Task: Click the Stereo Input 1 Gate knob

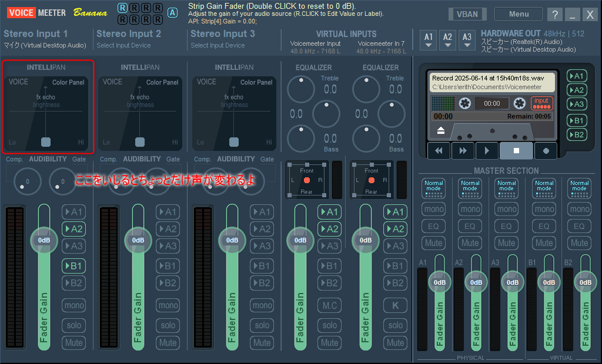Action: [x=62, y=181]
